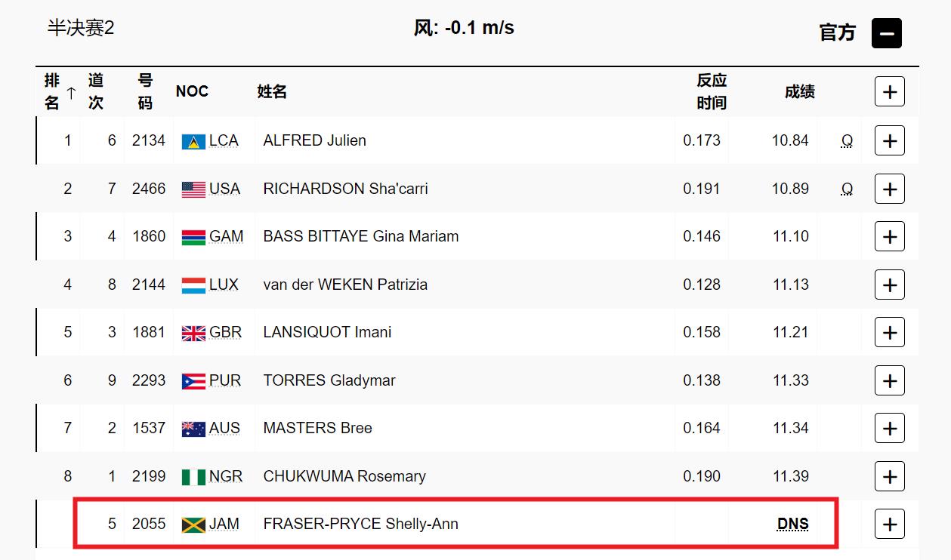
Task: Expand details for RICHARDSON Sha'carri row
Action: 890,189
